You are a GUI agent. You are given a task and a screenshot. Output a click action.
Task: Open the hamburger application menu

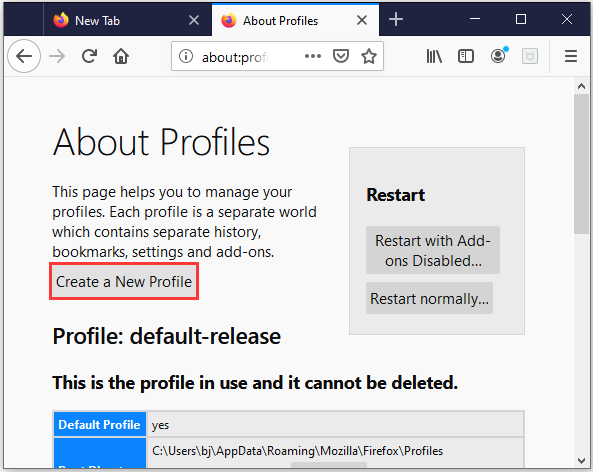tap(571, 56)
